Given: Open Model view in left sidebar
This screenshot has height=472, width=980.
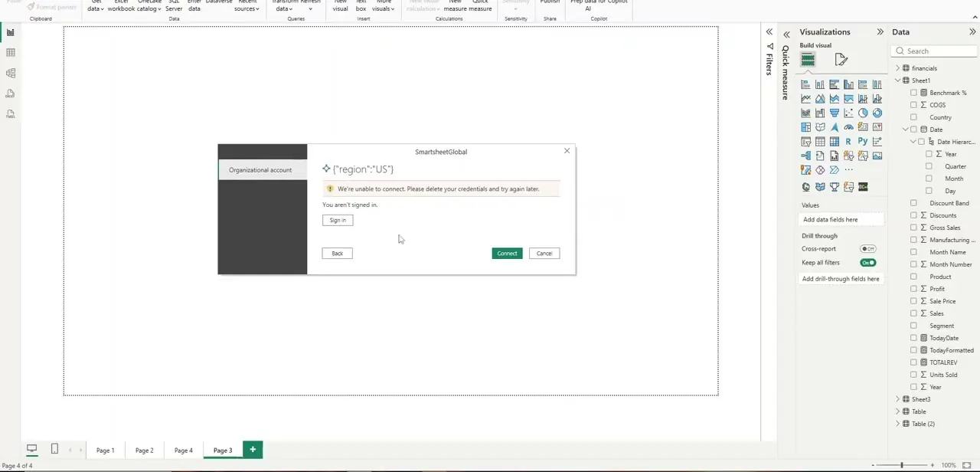Looking at the screenshot, I should click(x=10, y=74).
